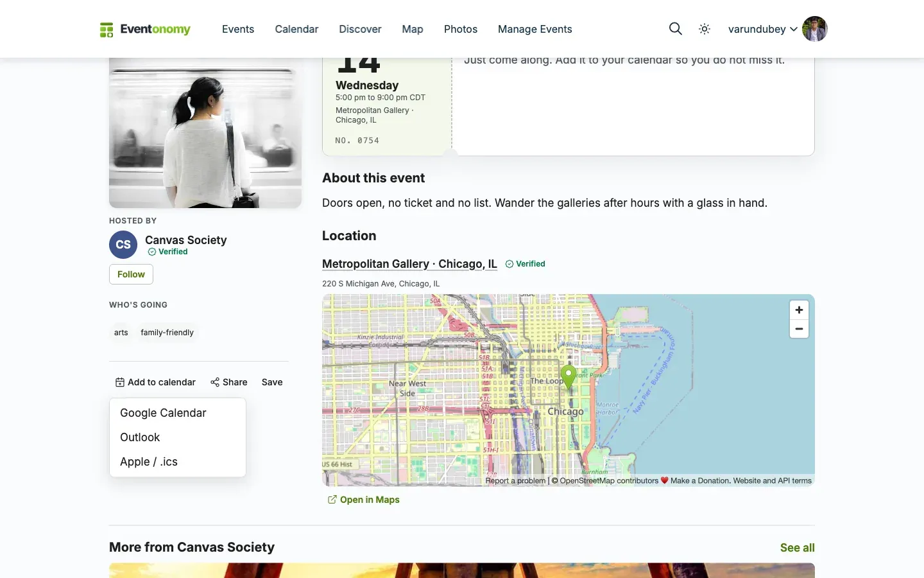Open the OpenStreetMap contributors link

(x=609, y=480)
